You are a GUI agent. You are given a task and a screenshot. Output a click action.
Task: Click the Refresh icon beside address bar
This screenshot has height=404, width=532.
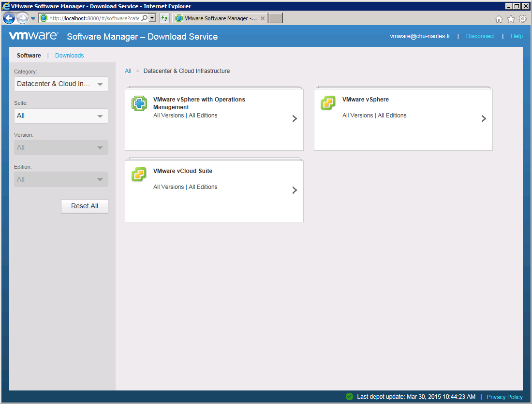click(164, 18)
